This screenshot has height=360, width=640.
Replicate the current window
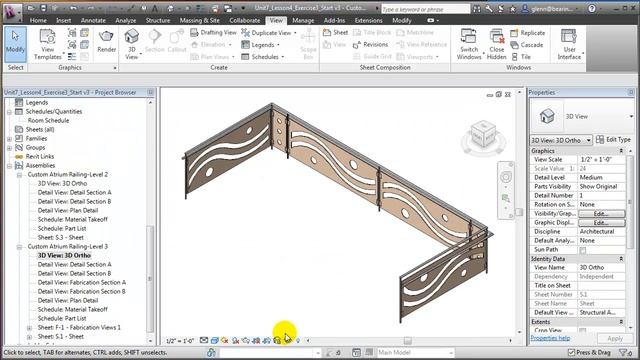[527, 33]
